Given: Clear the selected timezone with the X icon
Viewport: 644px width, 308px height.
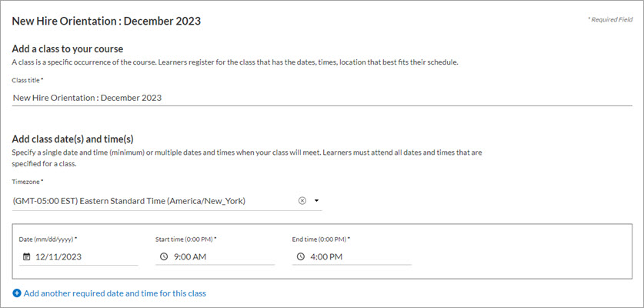Looking at the screenshot, I should tap(302, 201).
